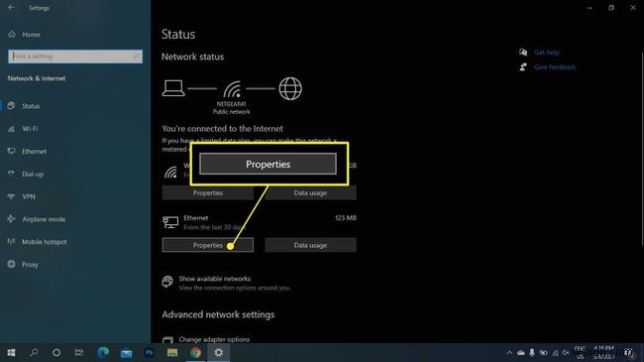Open File Explorer from the taskbar

pos(172,352)
